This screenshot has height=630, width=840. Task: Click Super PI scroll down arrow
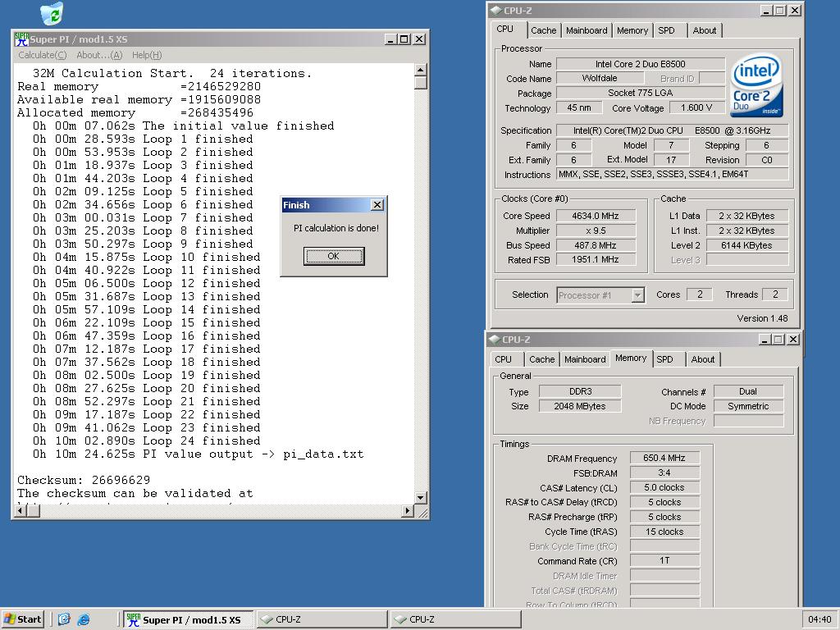click(421, 498)
